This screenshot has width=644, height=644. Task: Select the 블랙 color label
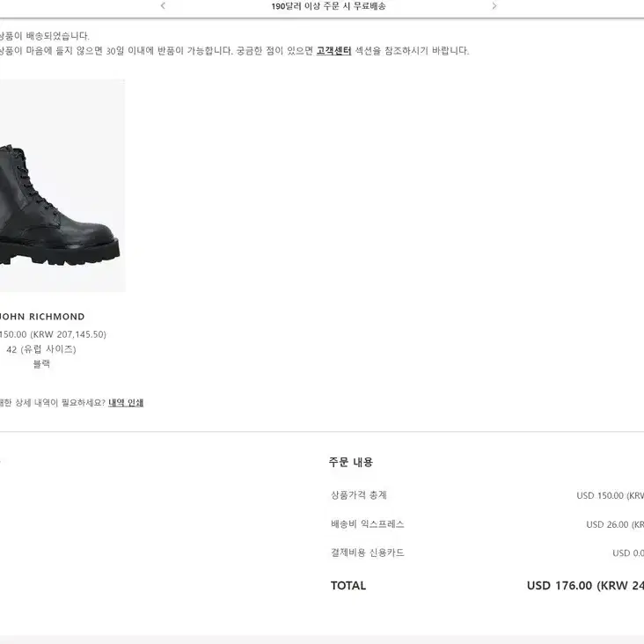tap(41, 364)
